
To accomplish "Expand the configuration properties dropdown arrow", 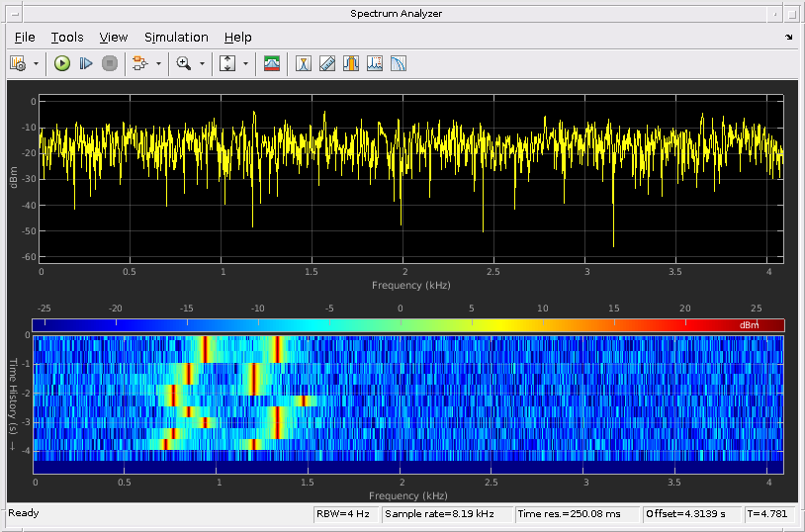I will [37, 63].
